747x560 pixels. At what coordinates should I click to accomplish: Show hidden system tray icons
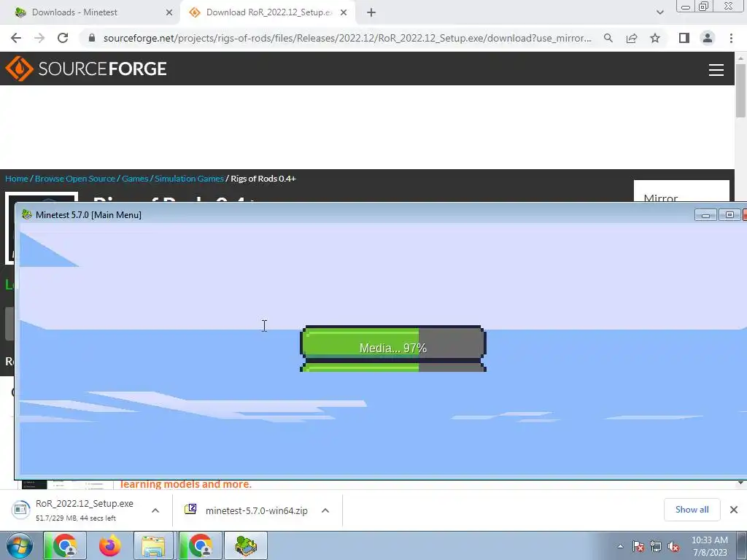[x=620, y=546]
